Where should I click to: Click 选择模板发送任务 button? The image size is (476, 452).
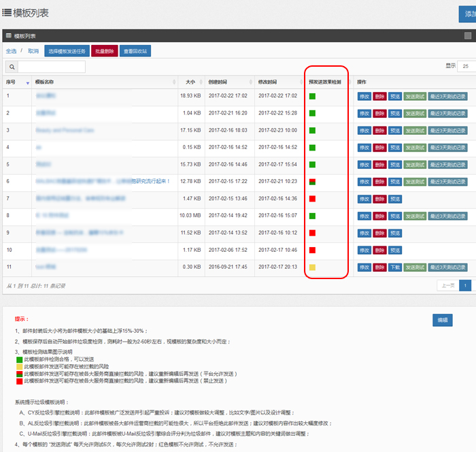coord(66,51)
